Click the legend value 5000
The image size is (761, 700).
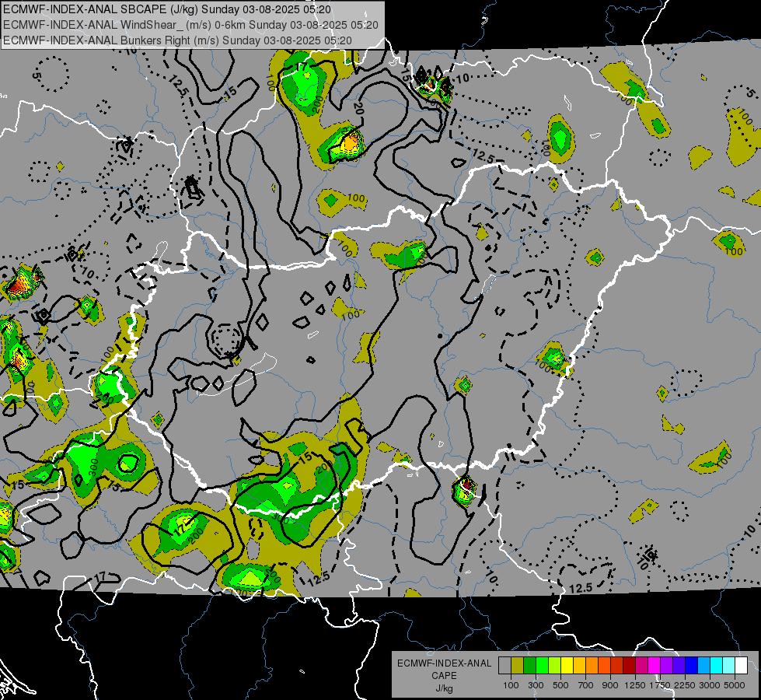pos(735,685)
